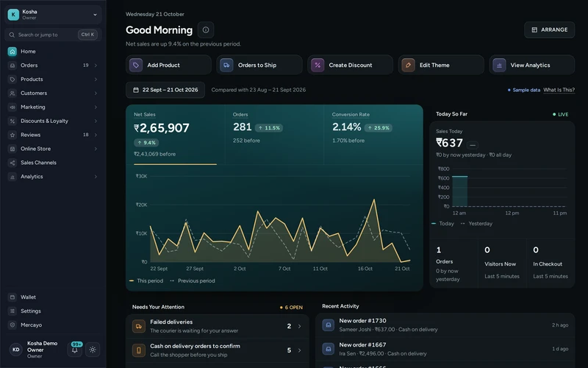
Task: Expand the Marketing submenu chevron
Action: click(96, 107)
